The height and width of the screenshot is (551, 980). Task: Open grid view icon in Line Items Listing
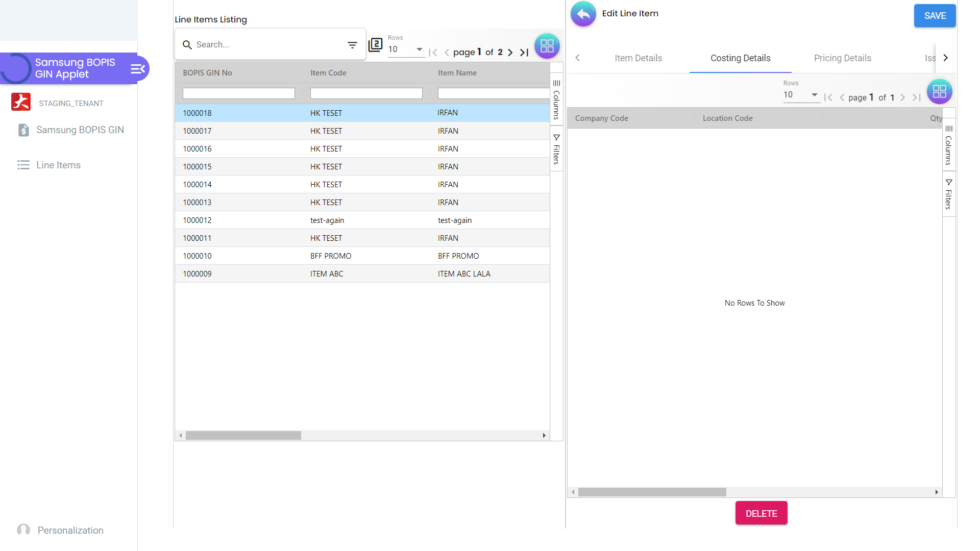pos(547,46)
